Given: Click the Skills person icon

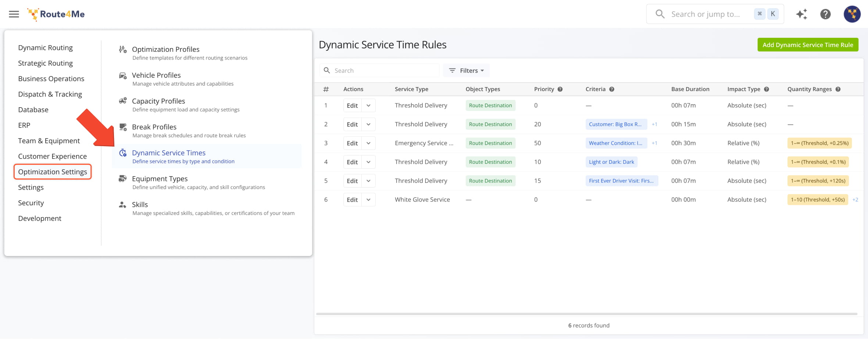Looking at the screenshot, I should pyautogui.click(x=123, y=205).
